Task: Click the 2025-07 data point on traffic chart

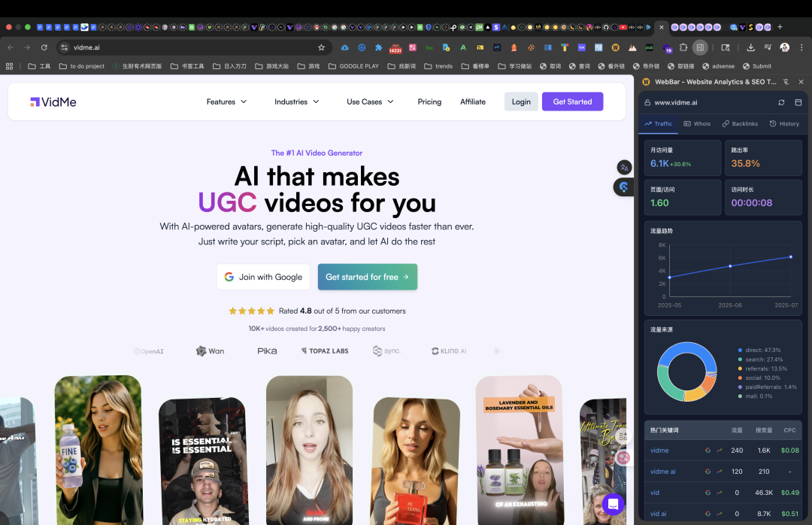Action: [x=791, y=257]
